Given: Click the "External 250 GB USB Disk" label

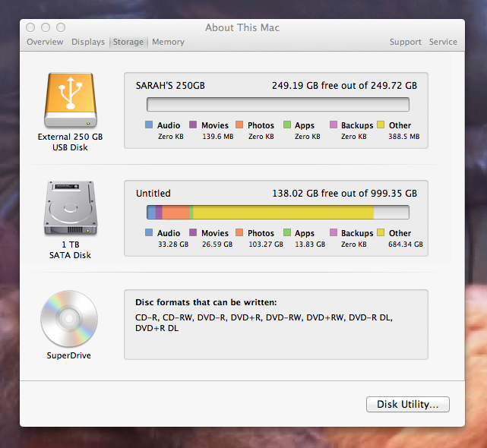Looking at the screenshot, I should pyautogui.click(x=70, y=142).
